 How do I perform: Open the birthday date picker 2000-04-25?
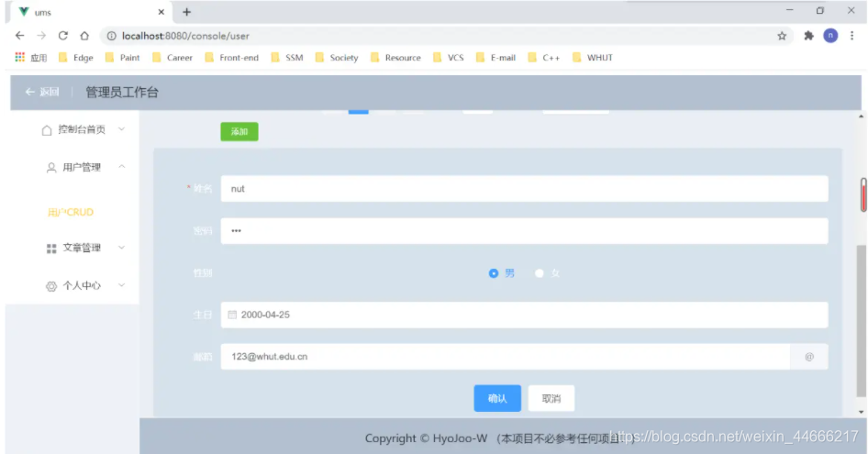[x=524, y=315]
